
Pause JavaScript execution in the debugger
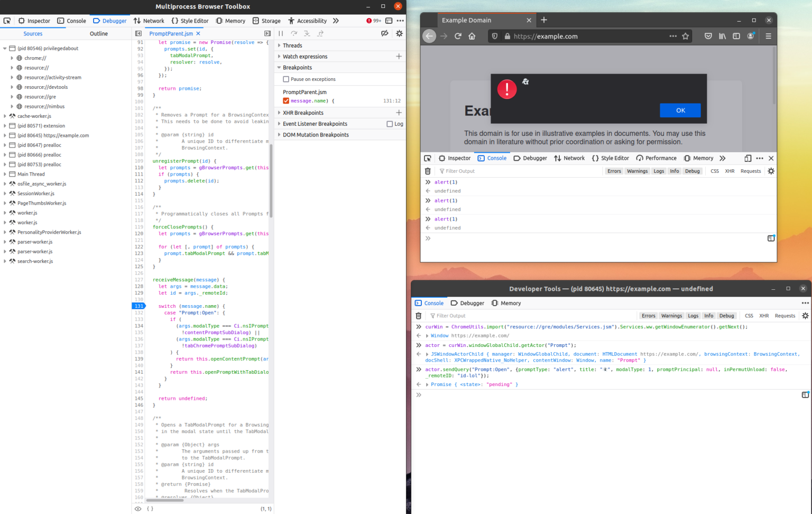pos(281,33)
